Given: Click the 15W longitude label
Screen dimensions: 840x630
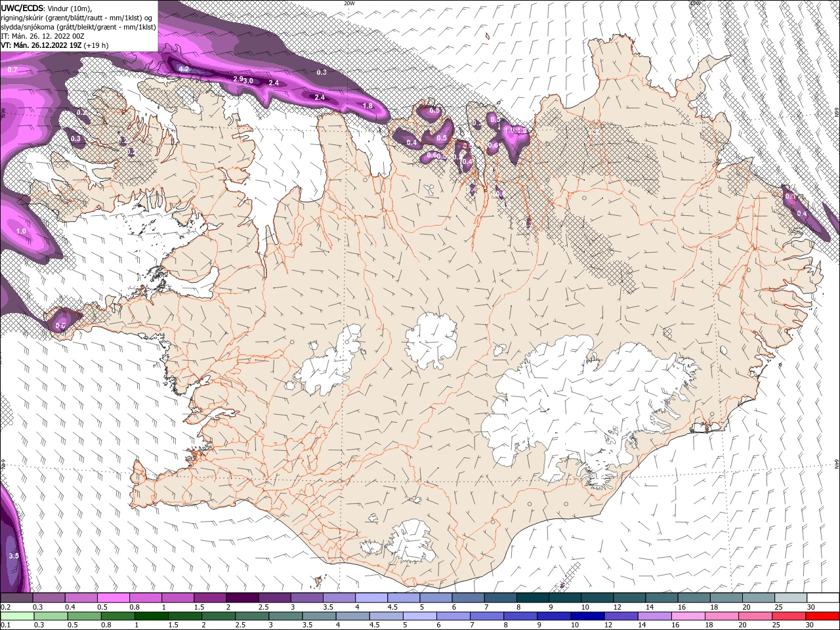Looking at the screenshot, I should pyautogui.click(x=695, y=3).
